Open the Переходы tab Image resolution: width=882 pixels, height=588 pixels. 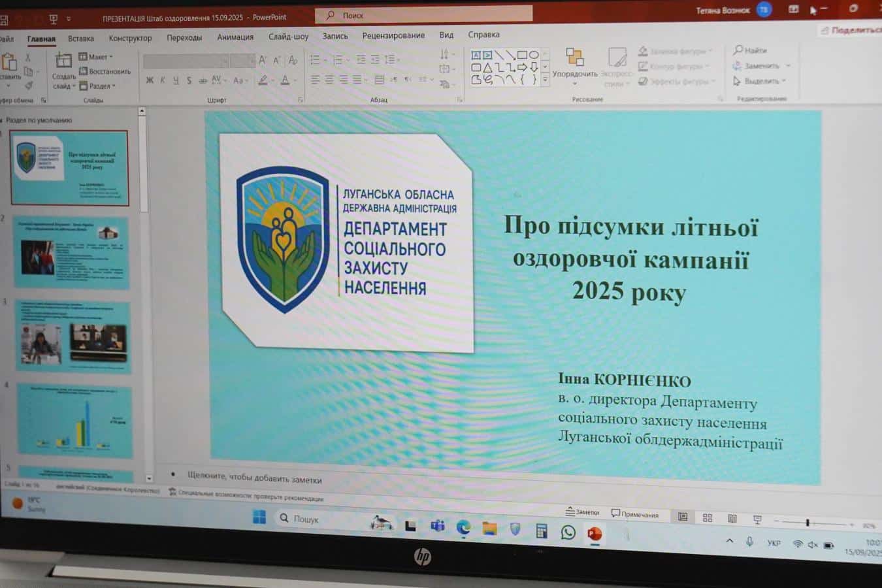point(184,38)
